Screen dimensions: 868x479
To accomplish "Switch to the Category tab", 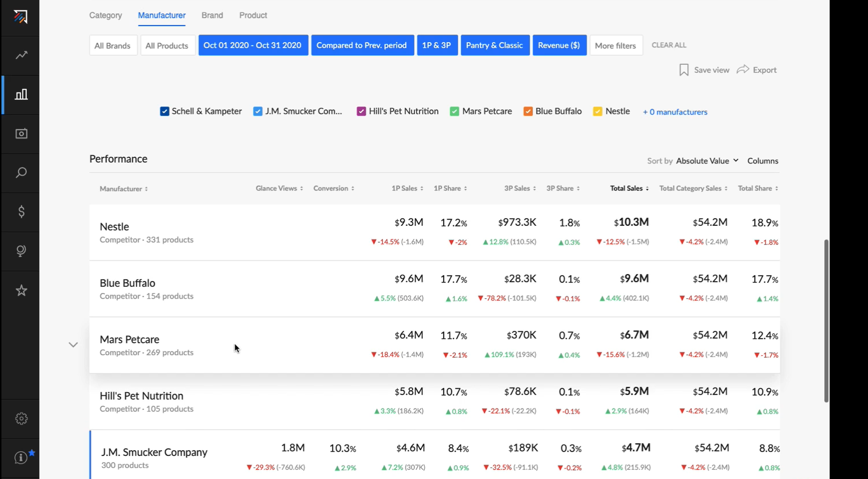I will click(x=105, y=15).
